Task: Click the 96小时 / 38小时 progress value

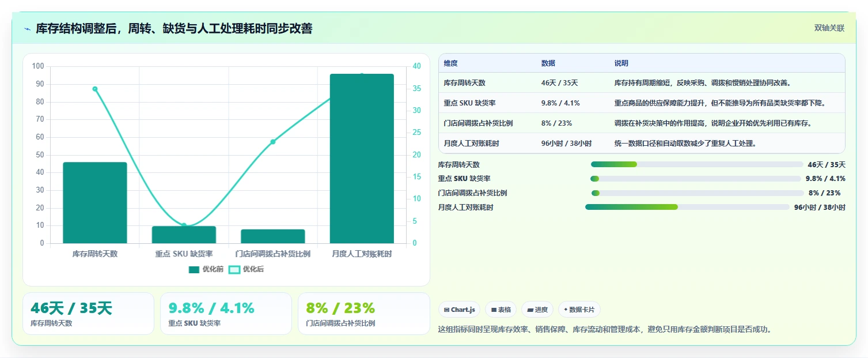Action: [820, 207]
